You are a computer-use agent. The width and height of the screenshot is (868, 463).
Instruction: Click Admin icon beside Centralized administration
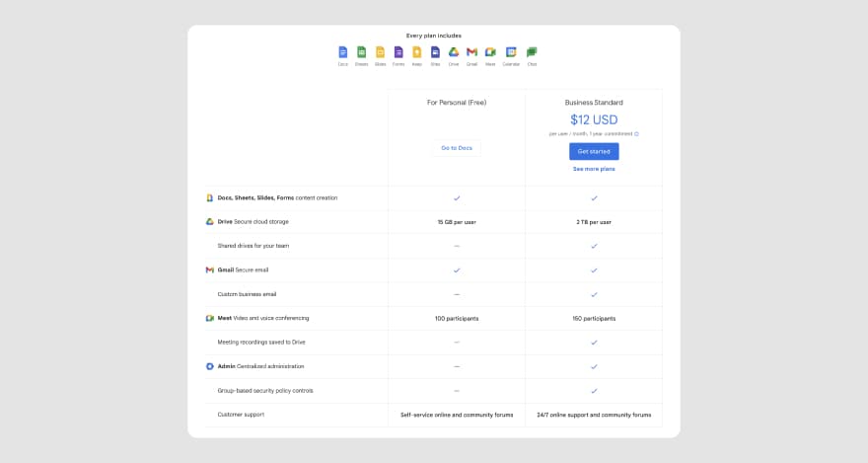click(210, 366)
